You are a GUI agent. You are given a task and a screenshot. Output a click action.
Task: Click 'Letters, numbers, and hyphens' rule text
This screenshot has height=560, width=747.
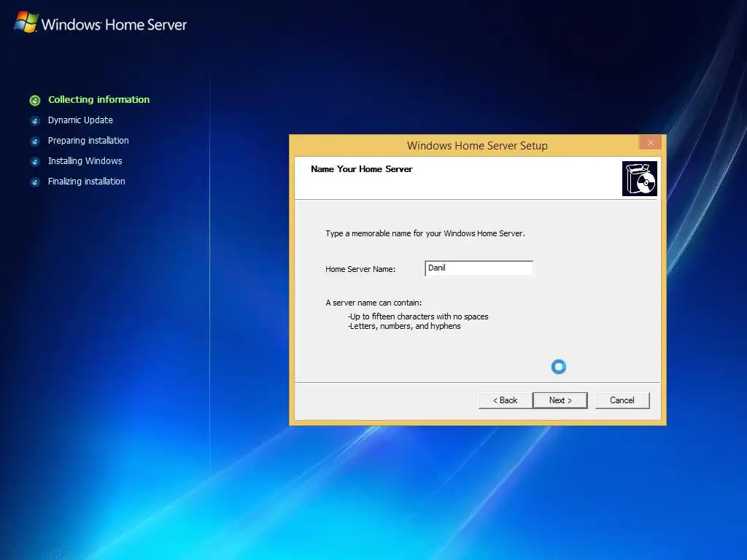click(404, 326)
